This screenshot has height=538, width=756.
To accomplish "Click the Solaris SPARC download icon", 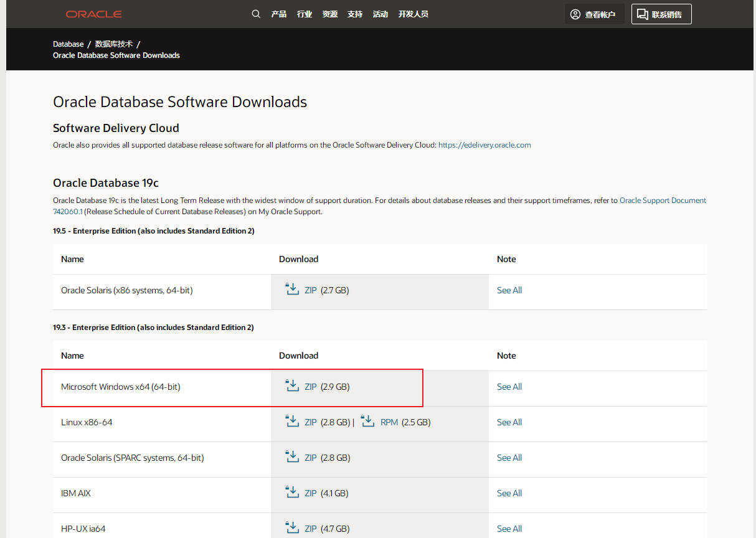I will (292, 457).
